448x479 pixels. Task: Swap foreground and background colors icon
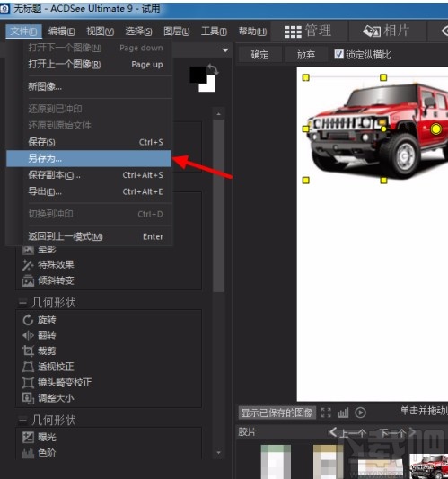point(213,68)
